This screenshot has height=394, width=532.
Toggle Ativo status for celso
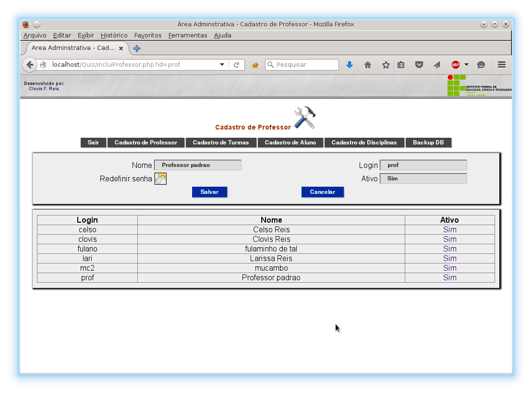tap(449, 229)
